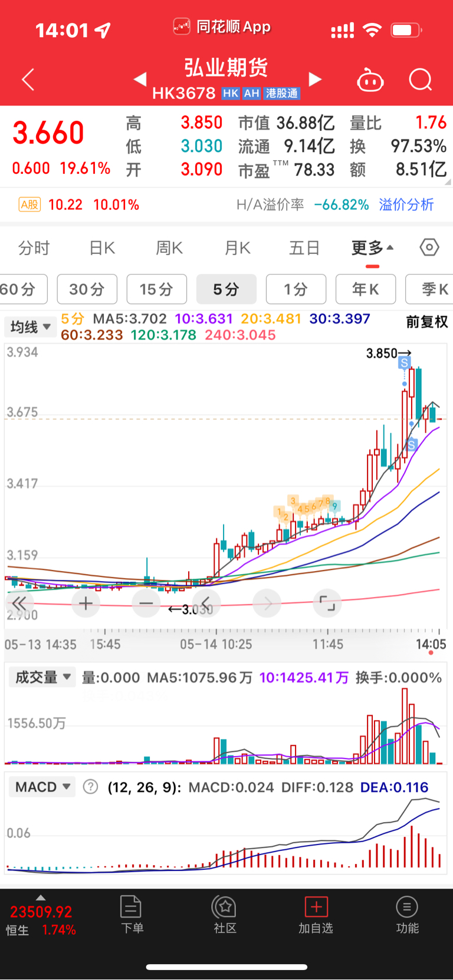Tap the 弘业期货 stock title
The height and width of the screenshot is (980, 453).
click(x=226, y=67)
